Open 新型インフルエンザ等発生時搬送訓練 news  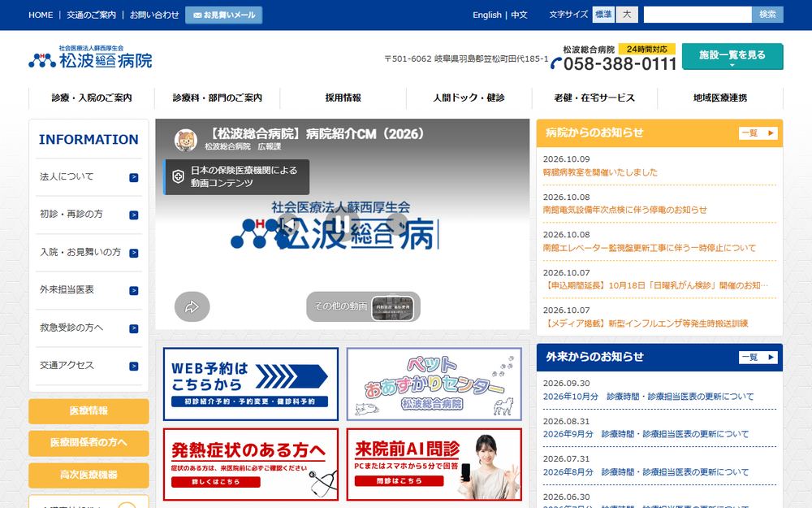[646, 324]
